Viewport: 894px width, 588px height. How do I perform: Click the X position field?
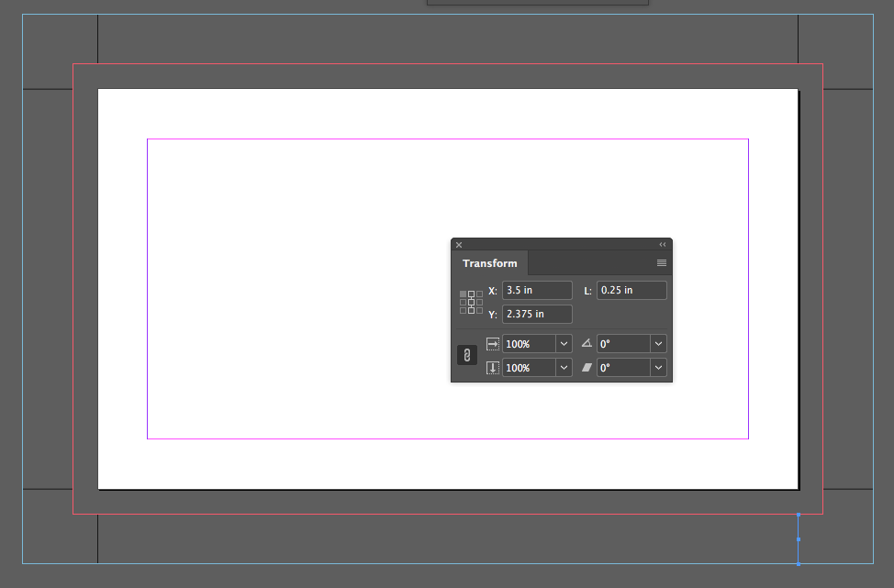537,290
